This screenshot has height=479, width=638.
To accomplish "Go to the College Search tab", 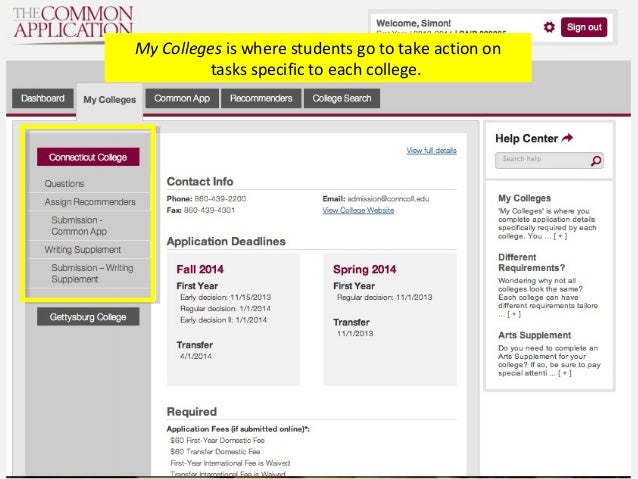I will point(341,99).
